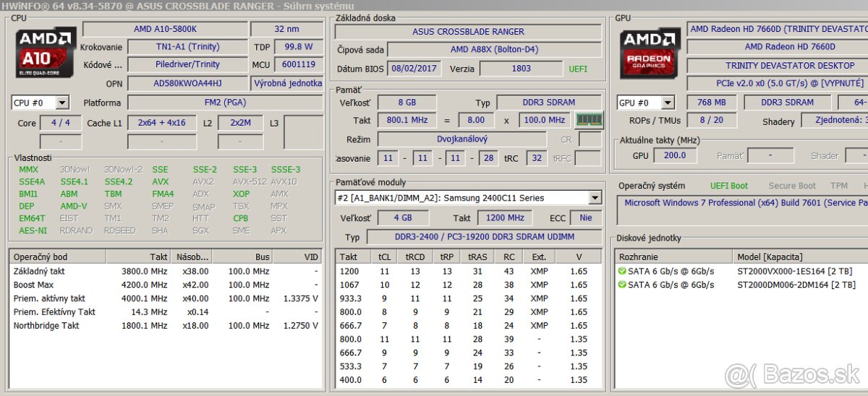
Task: Click the ECC value Nie
Action: pos(586,218)
